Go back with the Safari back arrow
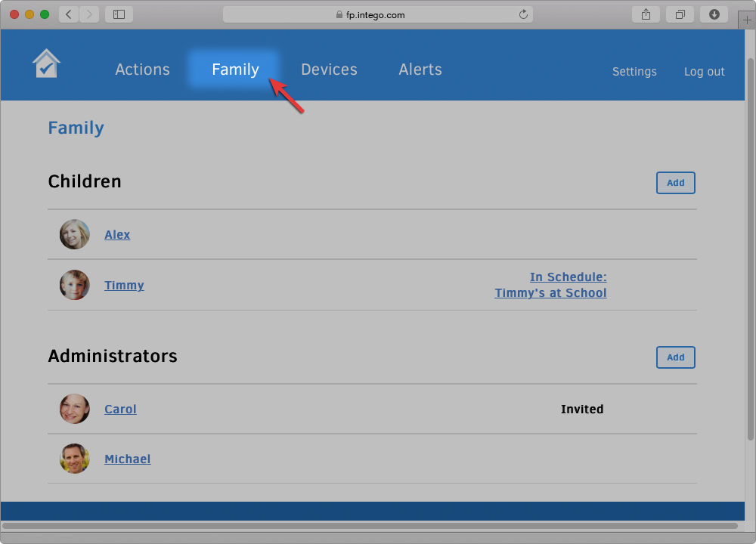This screenshot has height=544, width=756. (x=69, y=14)
